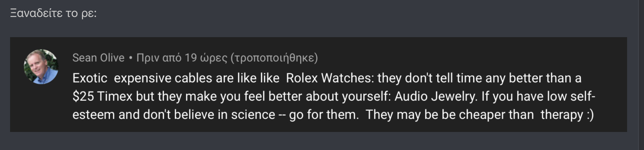Viewport: 644px width, 150px height.
Task: Click the word "Exotic" starting the comment
Action: tap(90, 78)
